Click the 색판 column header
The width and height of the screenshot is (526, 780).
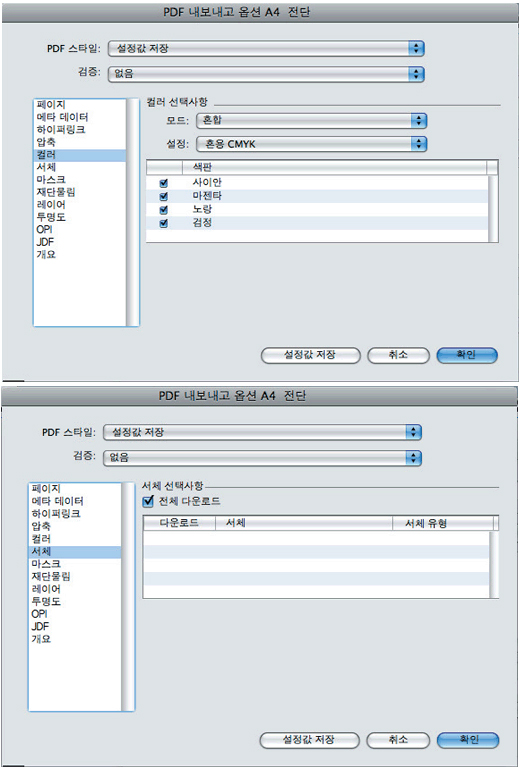pos(334,167)
